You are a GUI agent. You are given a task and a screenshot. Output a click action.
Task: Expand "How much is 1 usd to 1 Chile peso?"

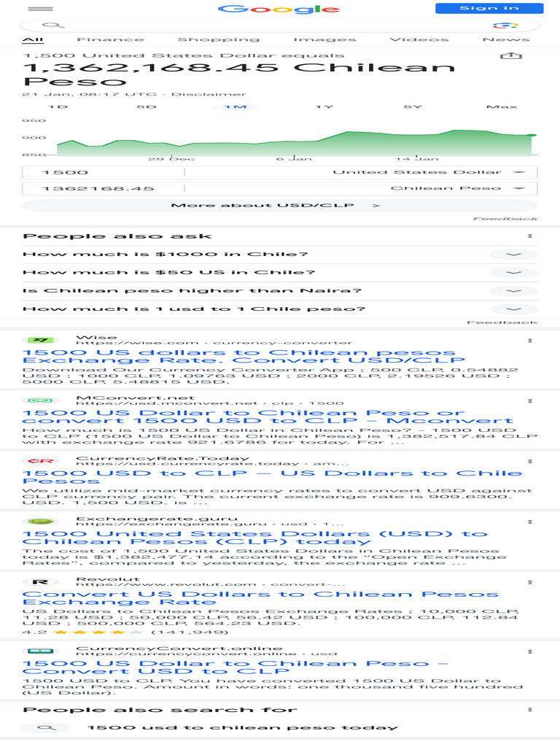click(280, 309)
